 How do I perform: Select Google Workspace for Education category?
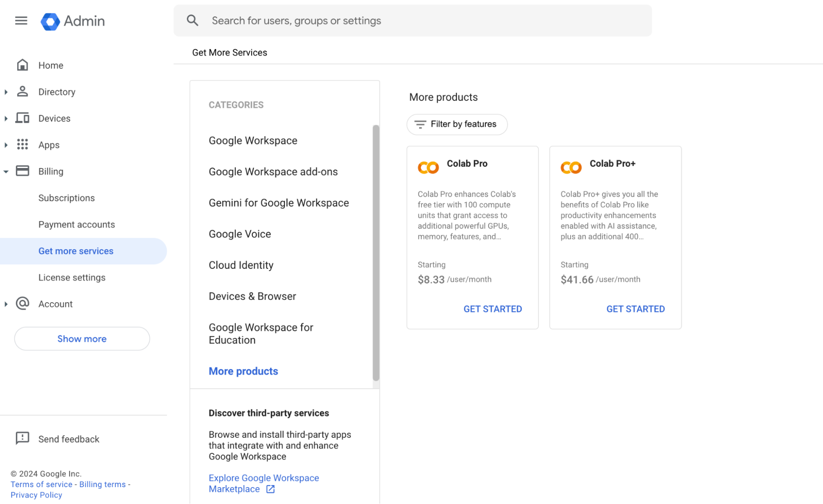click(x=261, y=334)
